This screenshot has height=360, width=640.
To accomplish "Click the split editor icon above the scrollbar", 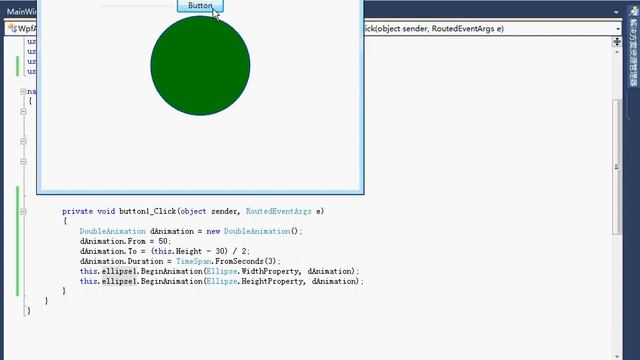I will [617, 41].
